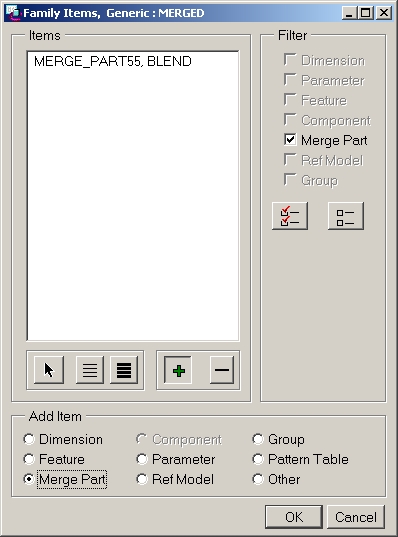This screenshot has width=398, height=537.
Task: Toggle the Feature filter checkbox
Action: (x=290, y=100)
